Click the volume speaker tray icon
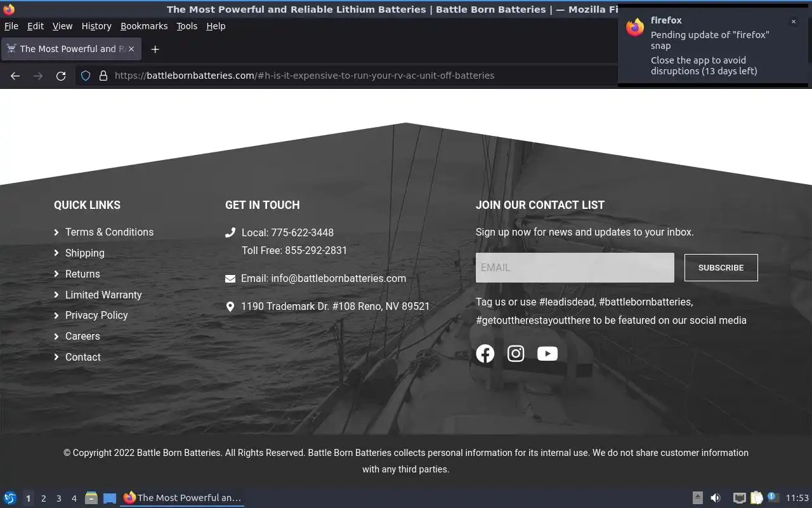The height and width of the screenshot is (508, 812). tap(716, 498)
